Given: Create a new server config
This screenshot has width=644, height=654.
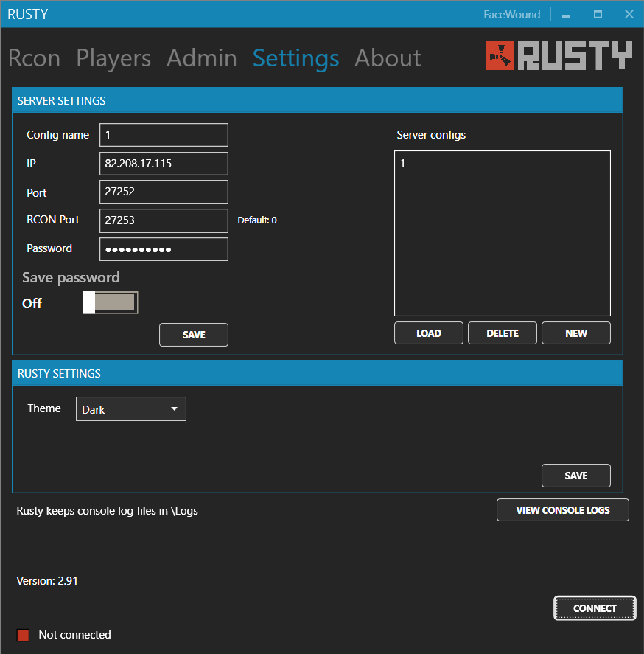Looking at the screenshot, I should pyautogui.click(x=576, y=333).
